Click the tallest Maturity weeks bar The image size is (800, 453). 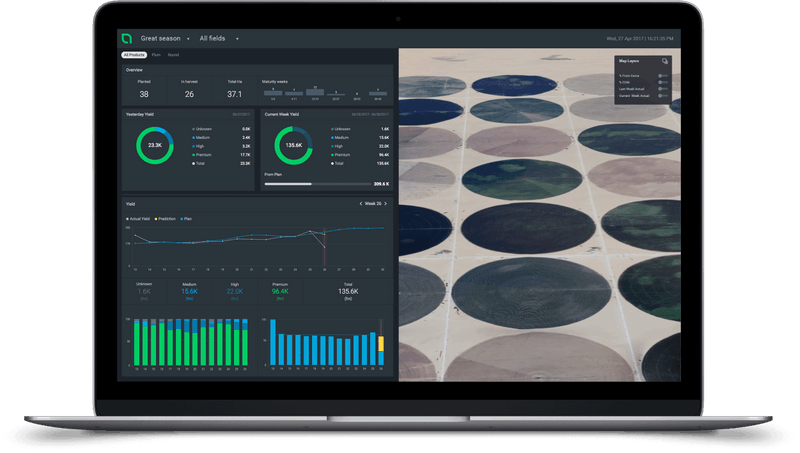[317, 93]
